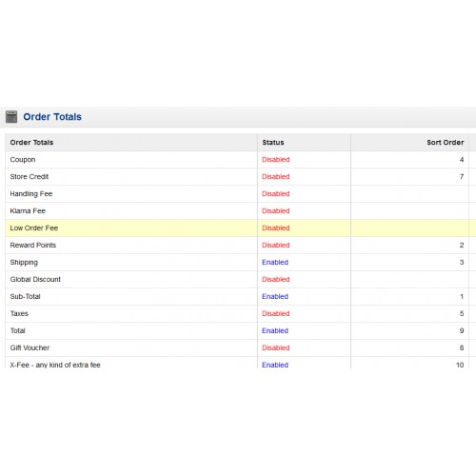Click the Gift Voucher entry
This screenshot has height=476, width=476.
[30, 348]
